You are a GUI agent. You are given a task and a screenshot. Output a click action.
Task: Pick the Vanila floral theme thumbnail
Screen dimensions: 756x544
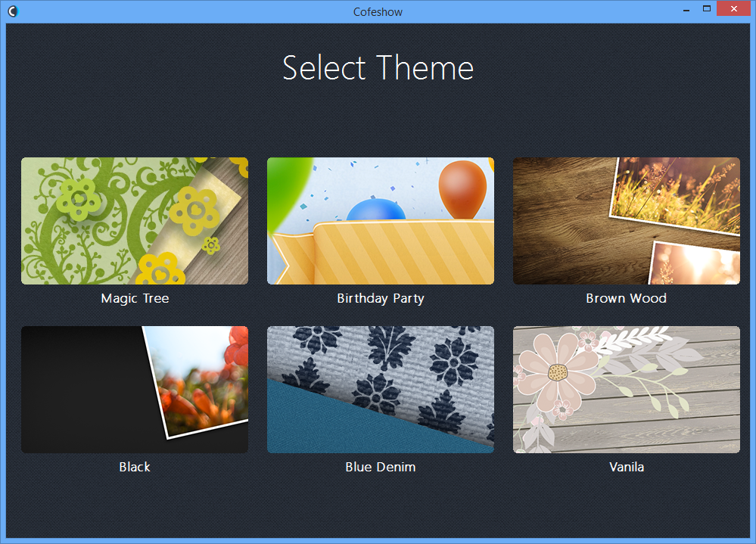(627, 390)
